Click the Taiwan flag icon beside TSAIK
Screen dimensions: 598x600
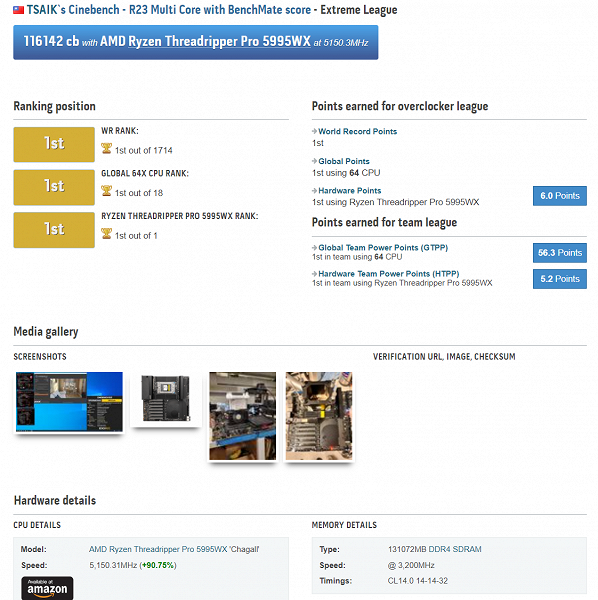18,10
